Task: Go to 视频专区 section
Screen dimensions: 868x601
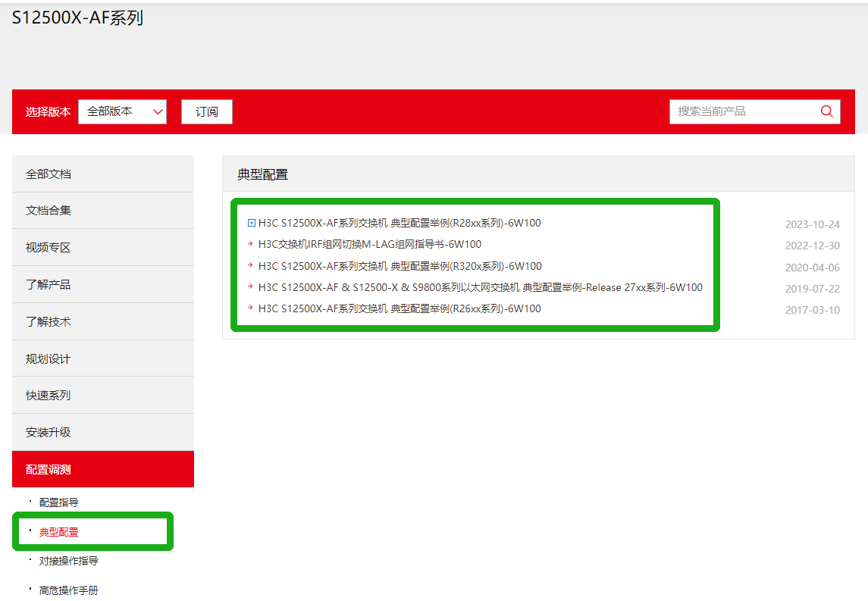Action: [x=103, y=247]
